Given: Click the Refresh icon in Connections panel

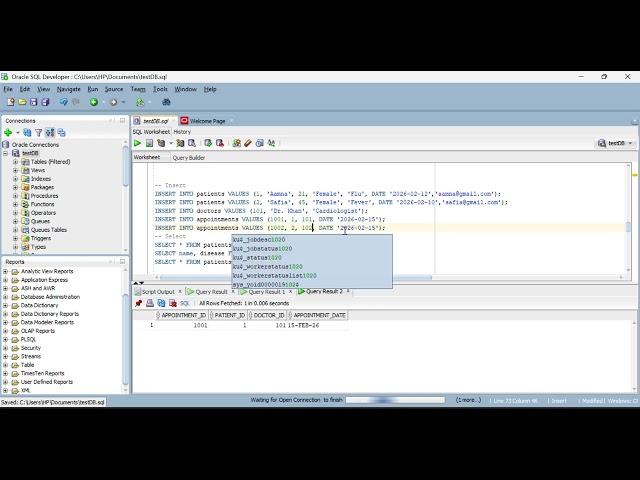Looking at the screenshot, I should tap(27, 133).
